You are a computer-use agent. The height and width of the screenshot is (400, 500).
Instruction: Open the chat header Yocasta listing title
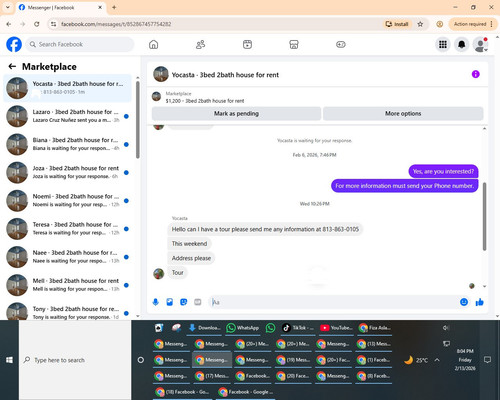tap(225, 75)
